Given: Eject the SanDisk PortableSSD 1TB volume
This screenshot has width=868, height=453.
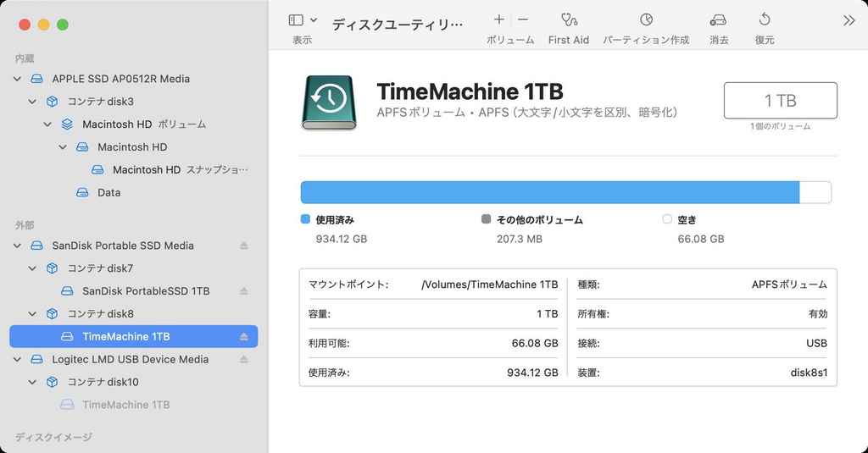Looking at the screenshot, I should click(x=243, y=291).
